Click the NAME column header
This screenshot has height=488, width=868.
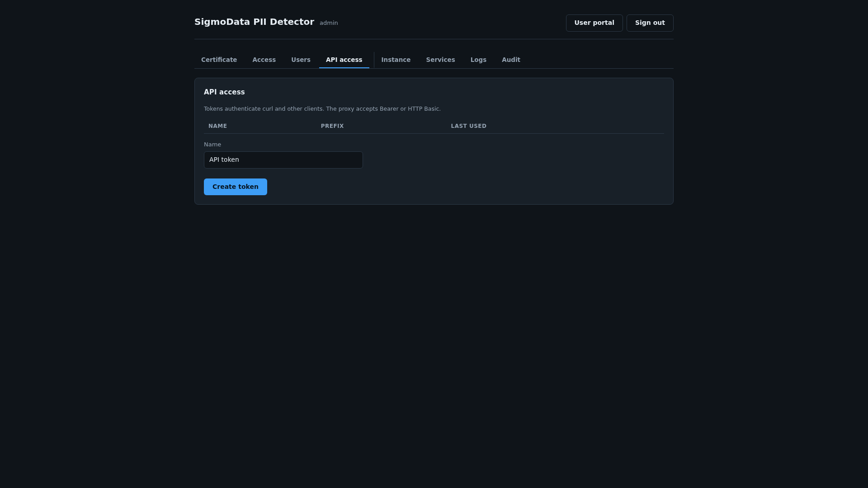pos(217,126)
